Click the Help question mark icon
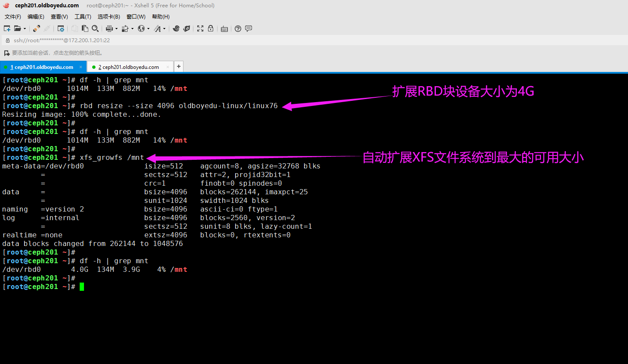This screenshot has height=364, width=628. coord(238,28)
